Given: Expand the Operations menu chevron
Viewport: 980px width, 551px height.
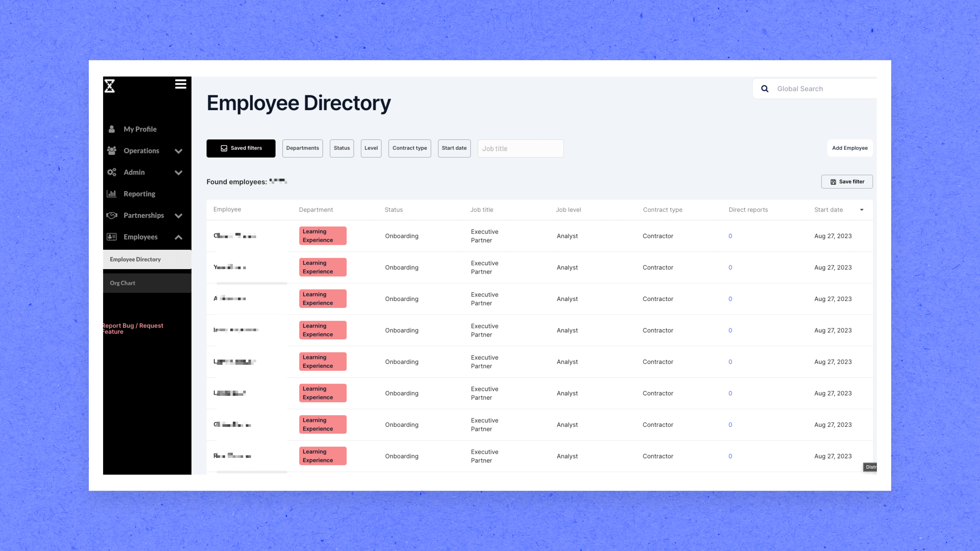Looking at the screenshot, I should [x=178, y=151].
